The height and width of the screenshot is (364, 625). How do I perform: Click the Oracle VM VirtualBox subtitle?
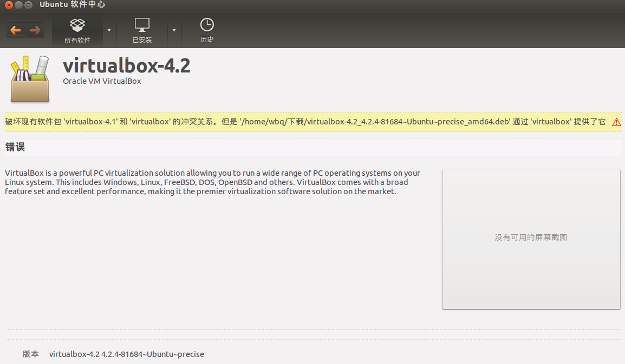(x=102, y=81)
